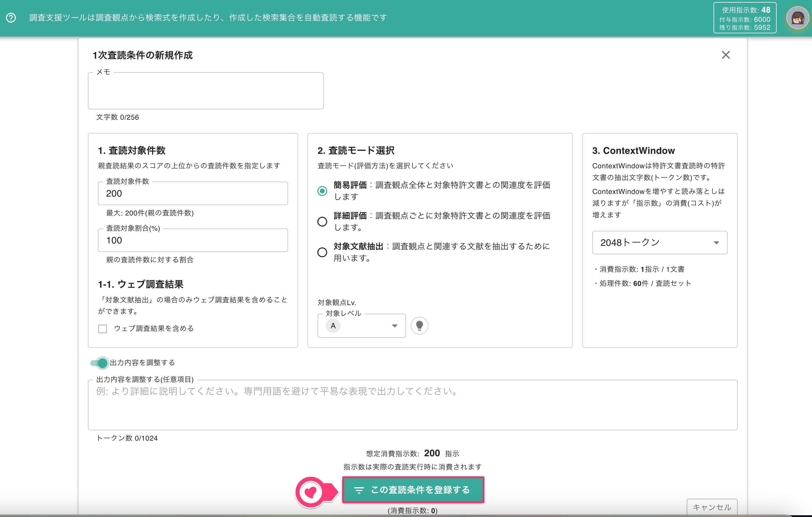The width and height of the screenshot is (812, 517).
Task: Click the help question mark icon
Action: point(11,17)
